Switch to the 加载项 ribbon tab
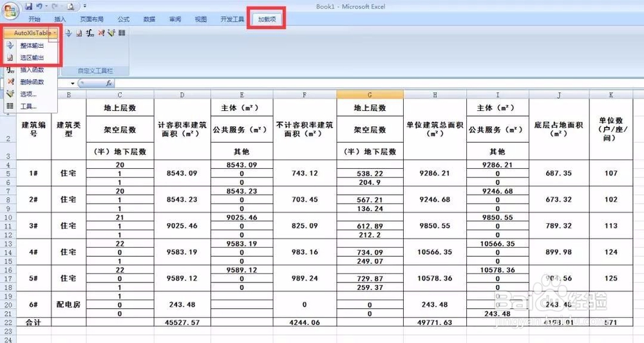The image size is (644, 343). coord(267,19)
